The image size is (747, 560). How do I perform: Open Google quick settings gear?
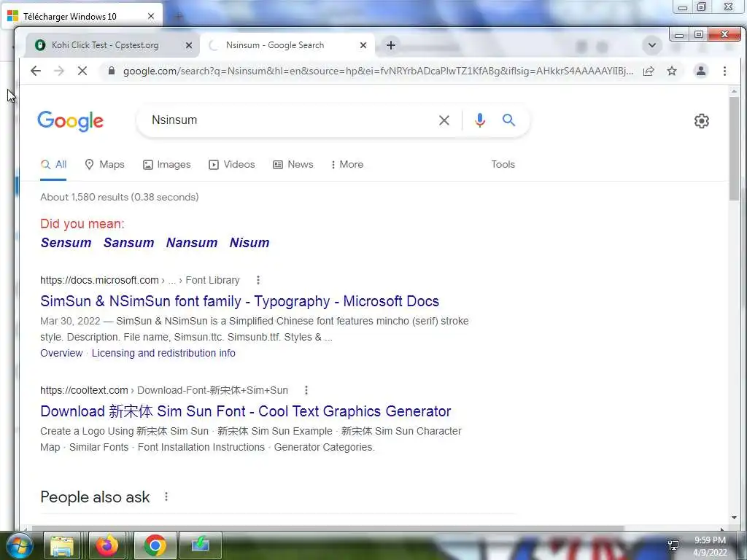coord(701,121)
